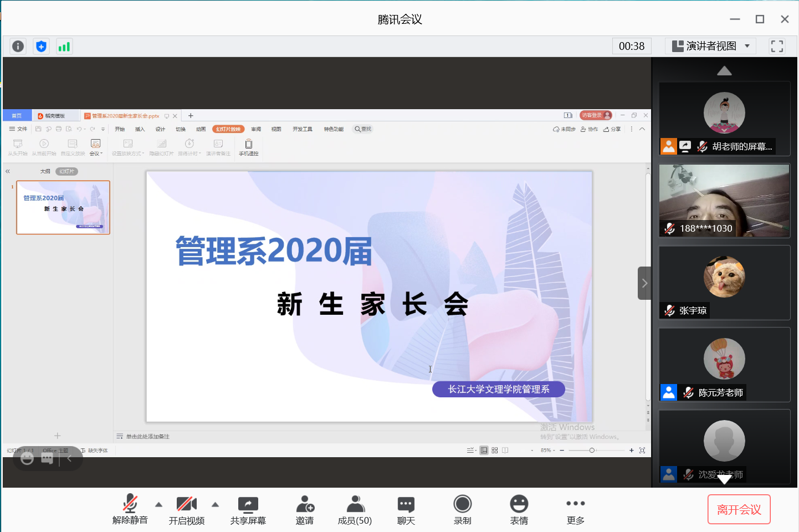This screenshot has height=532, width=799.
Task: Click the Leave Meeting (离开会议) button
Action: [739, 509]
